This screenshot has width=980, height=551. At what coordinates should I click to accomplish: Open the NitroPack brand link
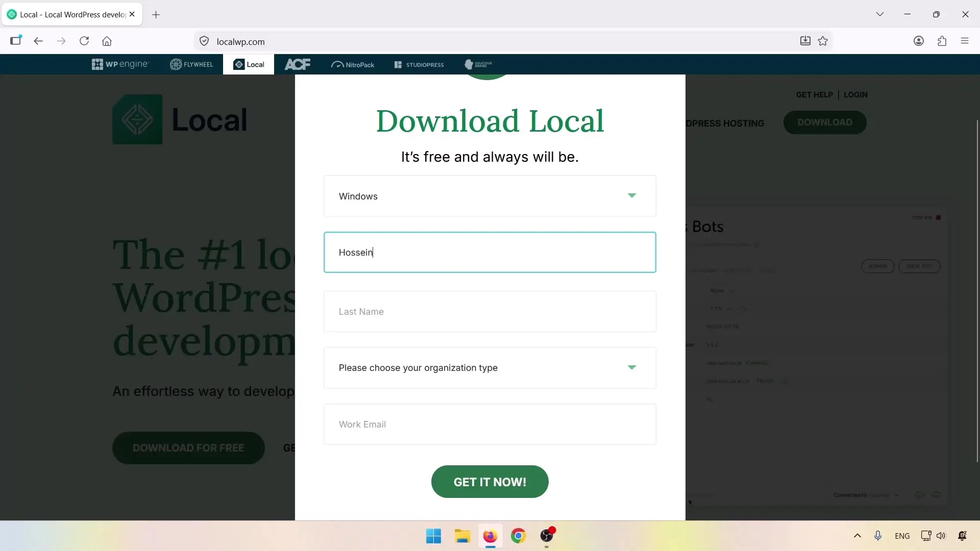pyautogui.click(x=353, y=65)
